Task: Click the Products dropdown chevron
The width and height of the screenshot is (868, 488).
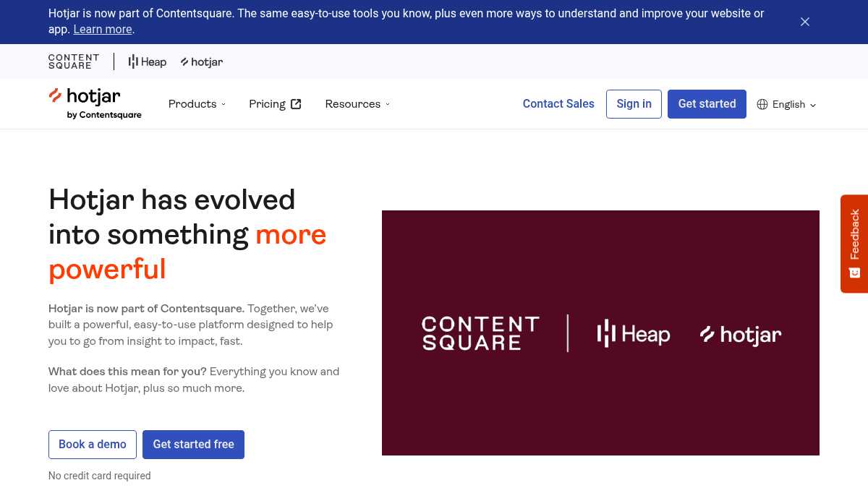Action: (x=224, y=104)
